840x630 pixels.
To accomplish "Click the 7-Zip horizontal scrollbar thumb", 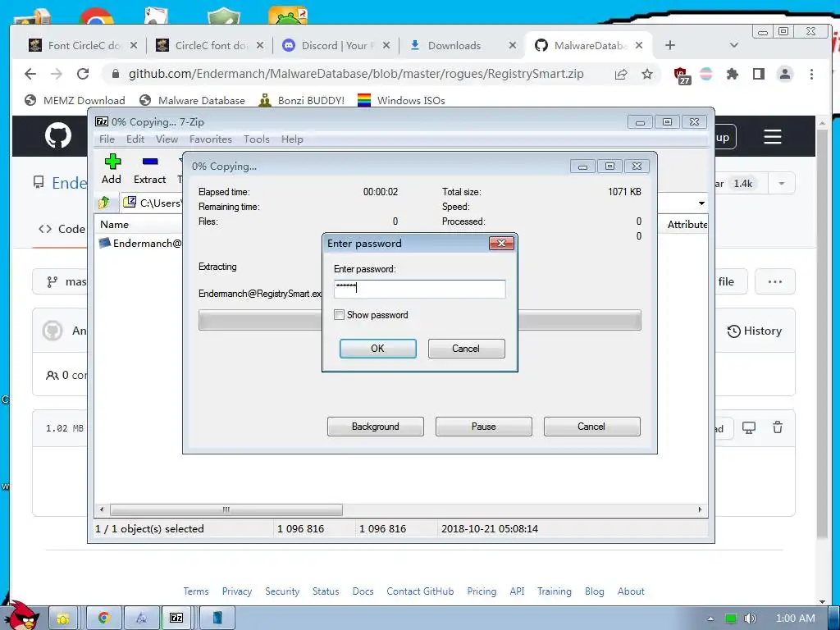I will 226,509.
